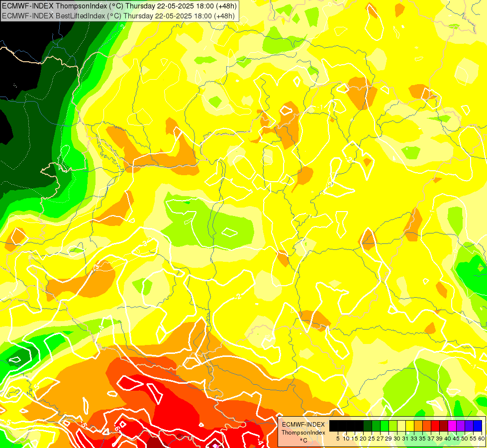487x448 pixels.
Task: Select the indigo 50–55 legend swatch
Action: click(x=469, y=426)
